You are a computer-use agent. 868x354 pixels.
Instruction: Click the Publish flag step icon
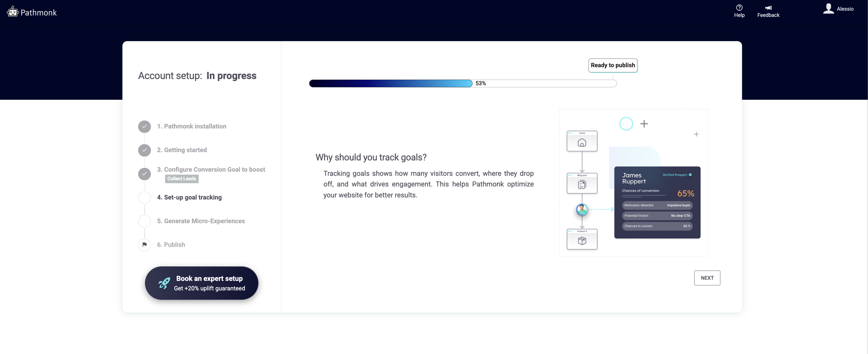[x=144, y=245]
